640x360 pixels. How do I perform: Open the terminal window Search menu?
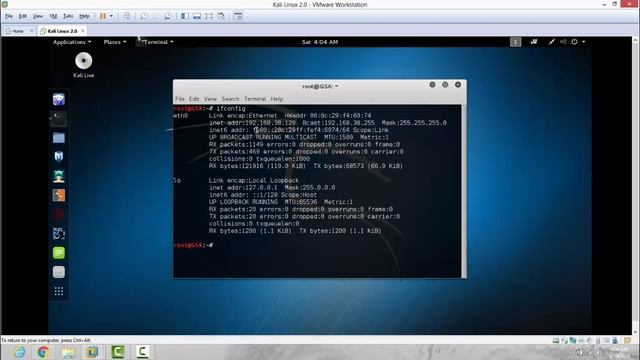(230, 99)
